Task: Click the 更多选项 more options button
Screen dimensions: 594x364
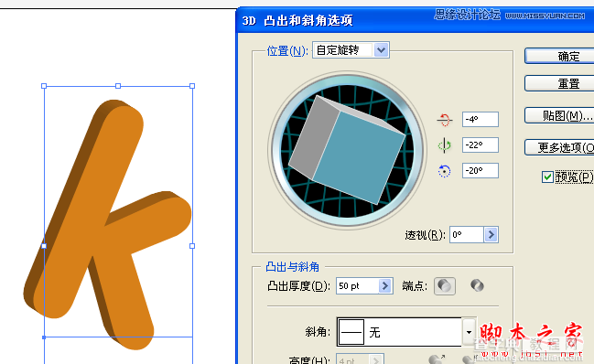Action: click(560, 147)
